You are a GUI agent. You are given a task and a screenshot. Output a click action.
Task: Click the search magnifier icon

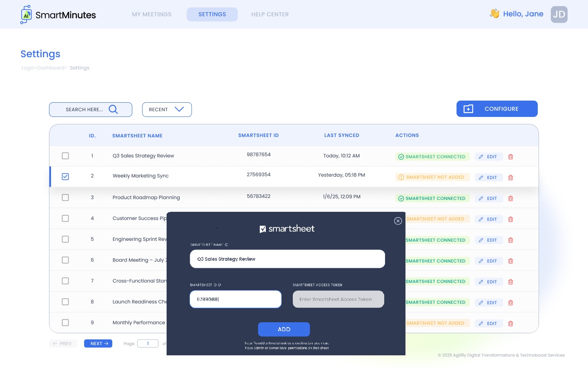click(x=113, y=110)
